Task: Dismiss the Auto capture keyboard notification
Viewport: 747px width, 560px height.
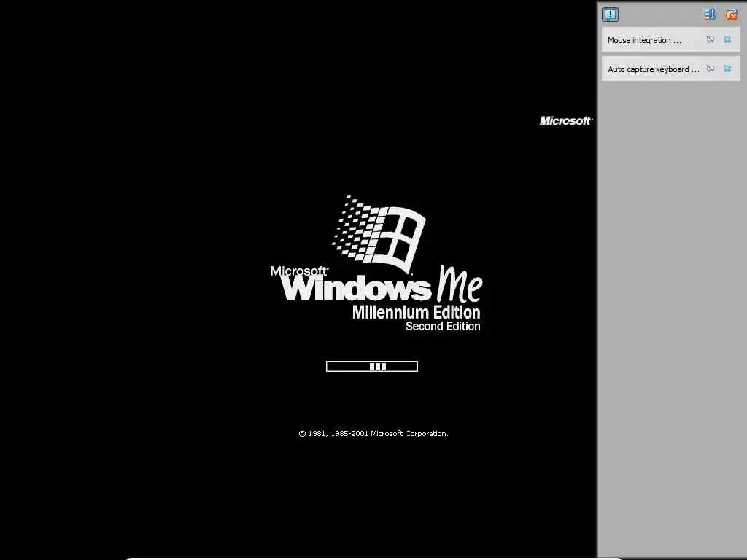Action: coord(727,69)
